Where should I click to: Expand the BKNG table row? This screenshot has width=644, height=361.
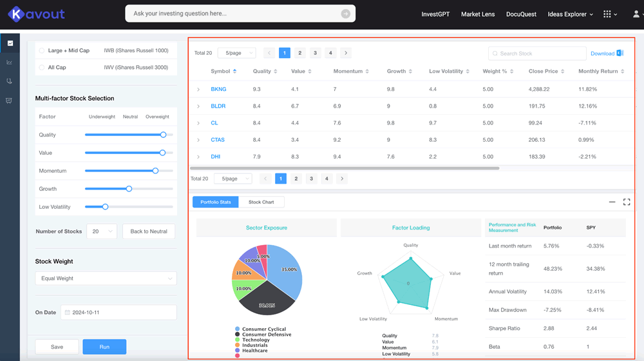[x=198, y=90]
